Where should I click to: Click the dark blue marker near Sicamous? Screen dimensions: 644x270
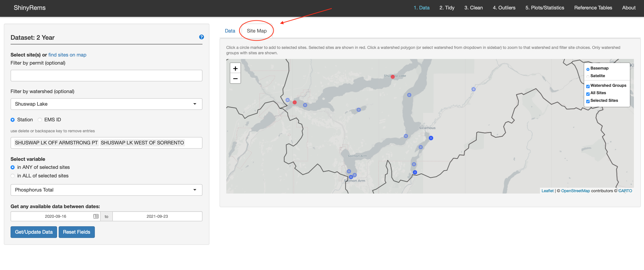(x=431, y=138)
